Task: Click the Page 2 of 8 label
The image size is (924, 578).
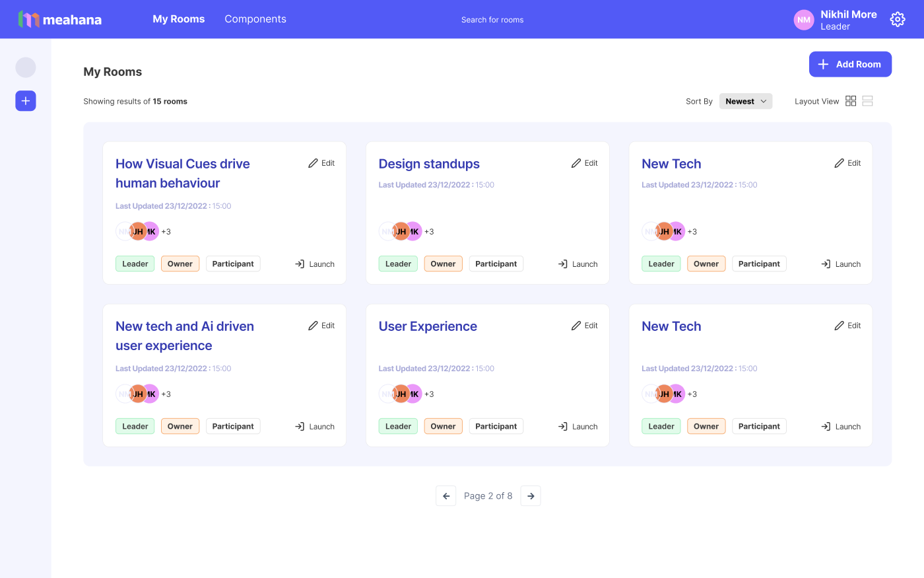Action: [488, 496]
